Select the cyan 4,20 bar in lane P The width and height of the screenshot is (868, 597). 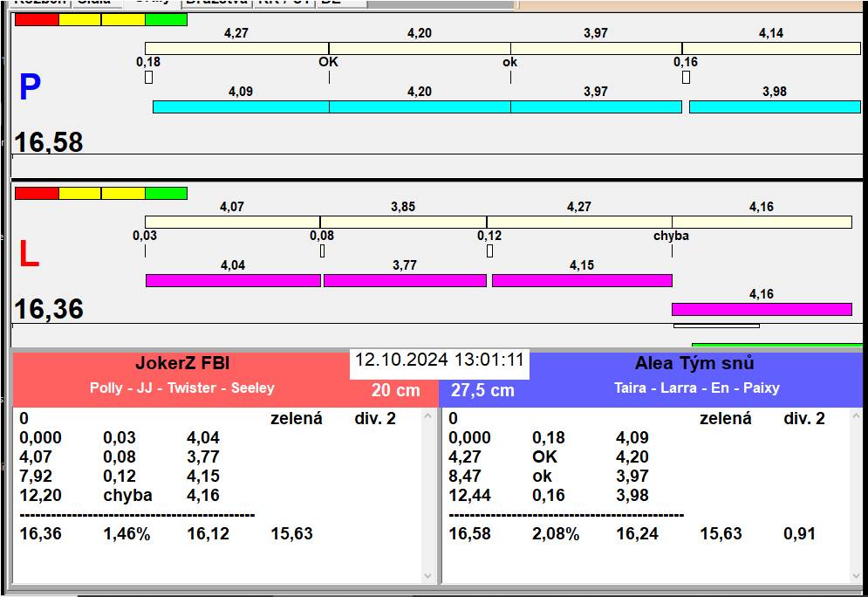(x=420, y=106)
